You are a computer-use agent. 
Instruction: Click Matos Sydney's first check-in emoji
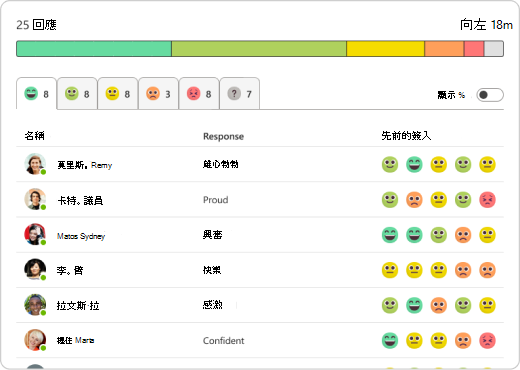tap(390, 235)
